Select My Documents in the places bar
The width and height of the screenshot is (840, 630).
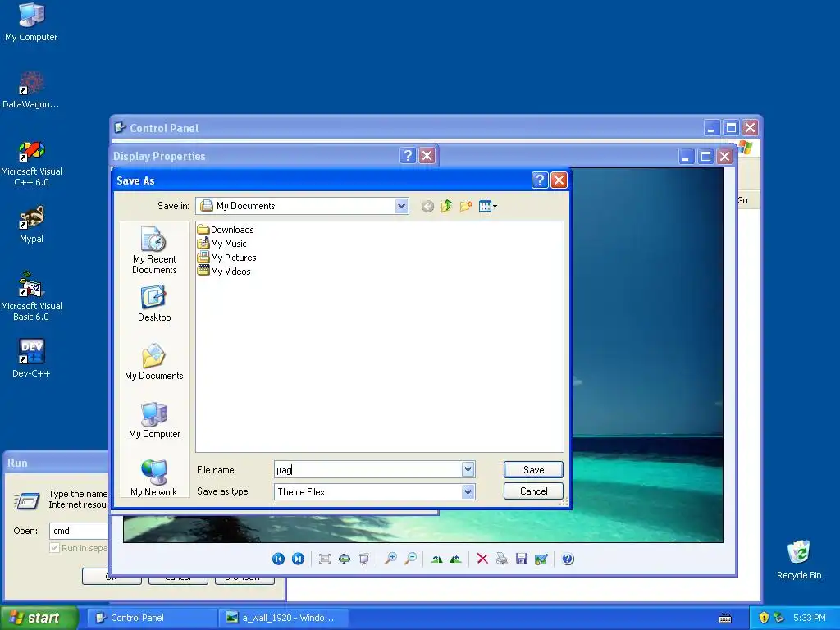point(154,362)
